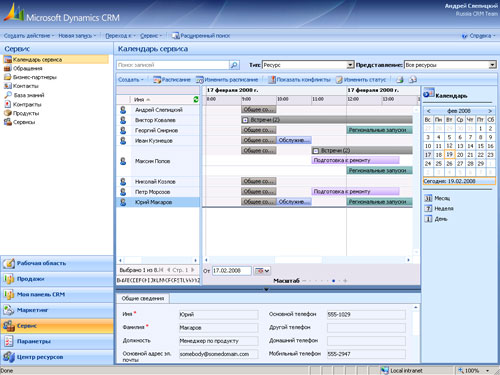This screenshot has height=375, width=500.
Task: Select resource row Виктор Ковалев
Action: click(x=158, y=120)
